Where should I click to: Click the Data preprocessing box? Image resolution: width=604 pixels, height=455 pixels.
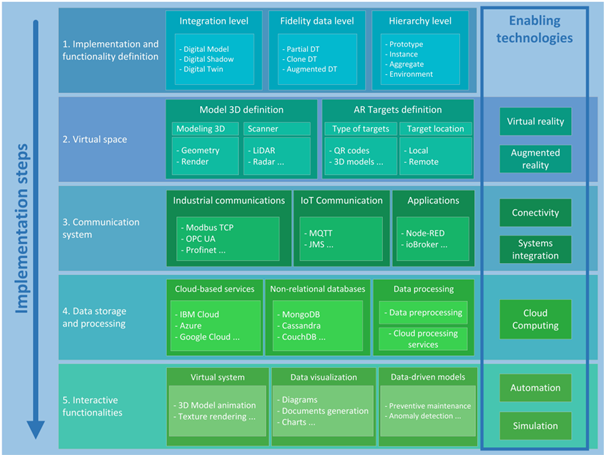coord(423,312)
